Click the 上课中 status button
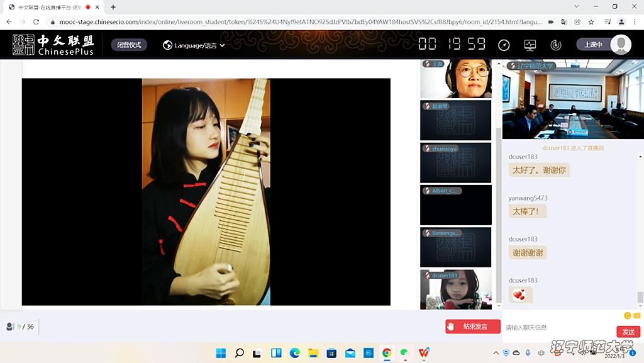The height and width of the screenshot is (363, 644). (593, 44)
